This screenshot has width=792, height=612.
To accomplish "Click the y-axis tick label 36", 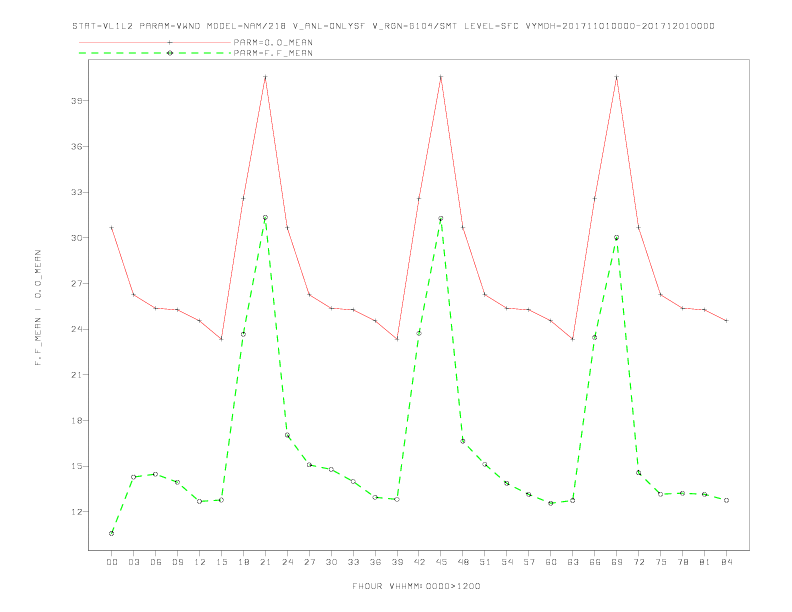I will coord(77,146).
